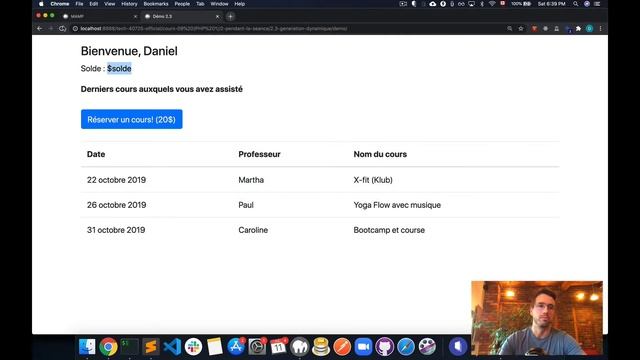Open the Chrome profile avatar

589,29
